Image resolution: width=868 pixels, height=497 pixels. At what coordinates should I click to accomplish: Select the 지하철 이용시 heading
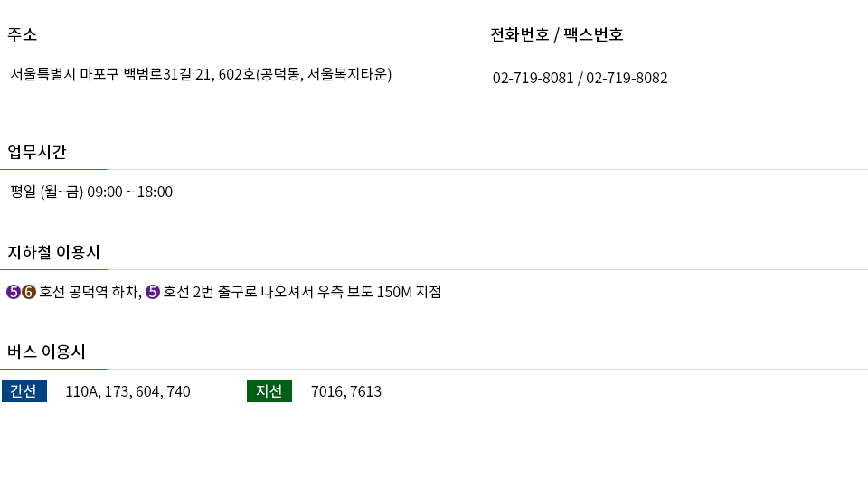click(x=53, y=252)
